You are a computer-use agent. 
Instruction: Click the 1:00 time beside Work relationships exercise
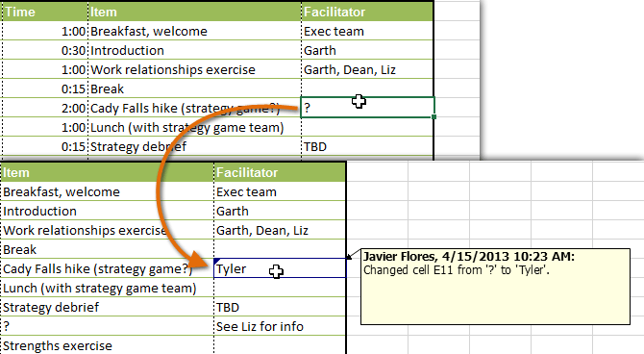click(45, 70)
